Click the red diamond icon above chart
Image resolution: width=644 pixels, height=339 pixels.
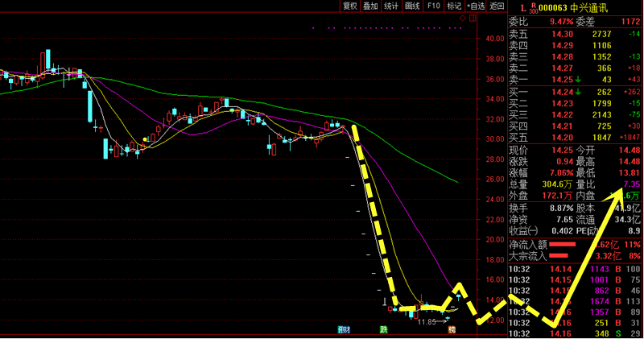[461, 17]
